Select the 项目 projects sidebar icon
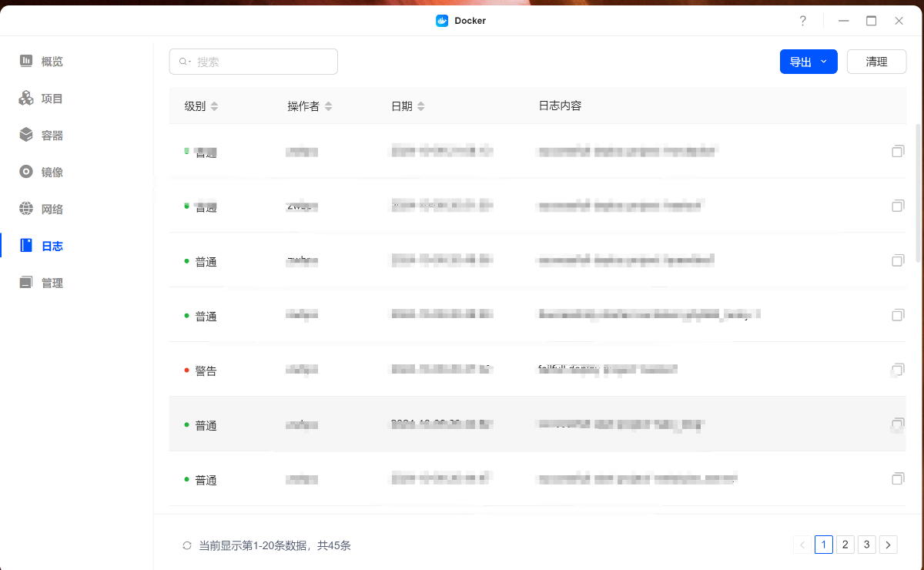The width and height of the screenshot is (924, 570). pos(26,98)
